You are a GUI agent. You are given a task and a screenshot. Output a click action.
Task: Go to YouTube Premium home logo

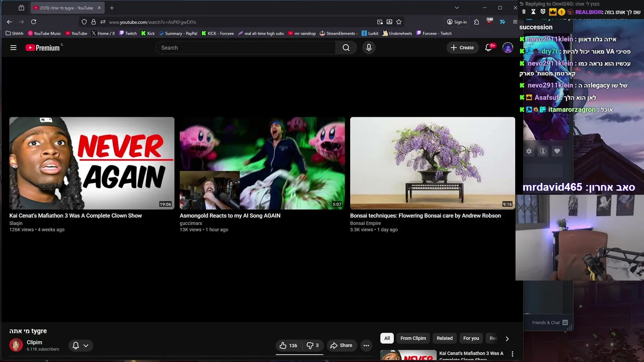43,48
